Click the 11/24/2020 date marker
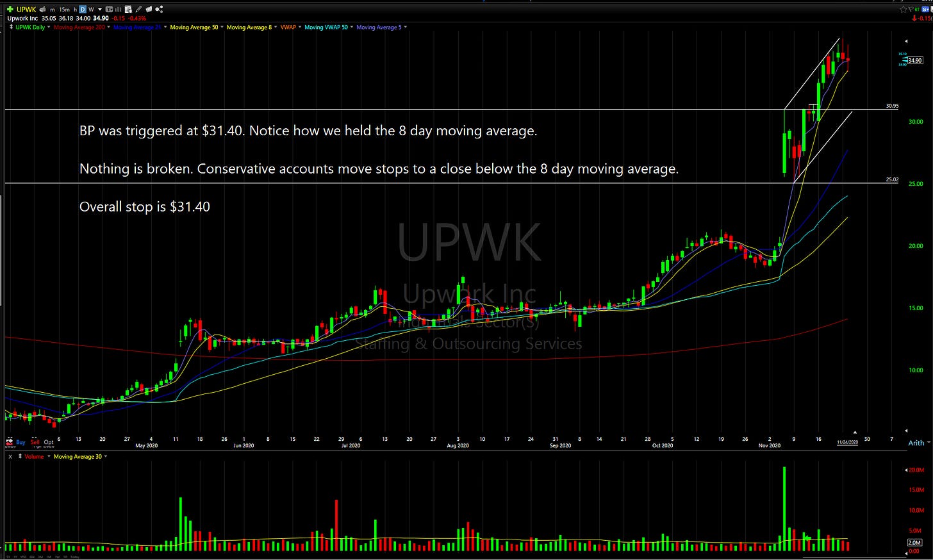933x560 pixels. [848, 442]
